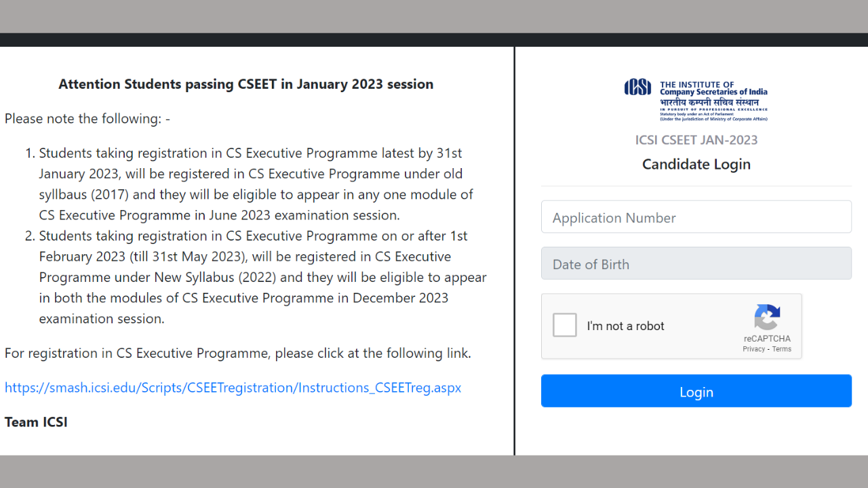Check the "I'm not a robot" checkbox
Screen dimensions: 868x488
[565, 325]
